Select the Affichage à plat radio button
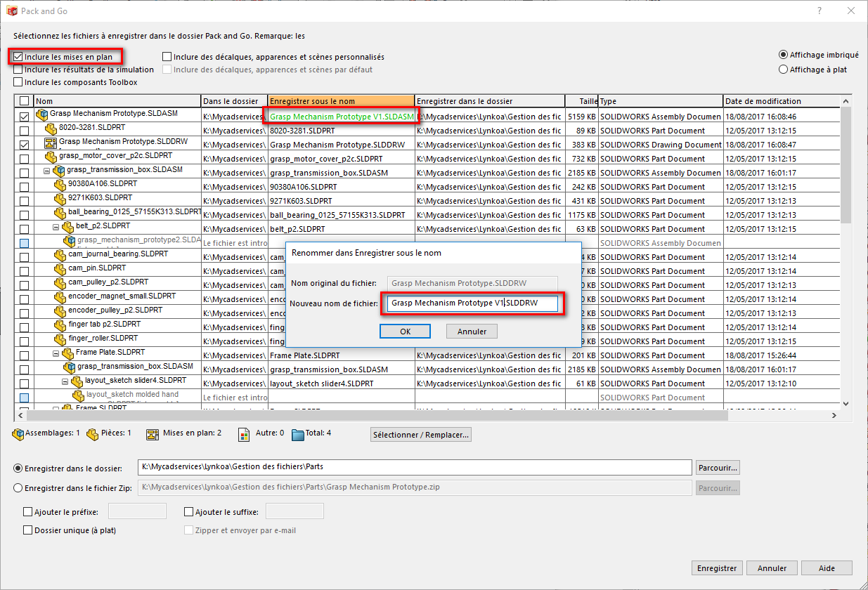Screen dimensions: 868x590 (x=783, y=70)
